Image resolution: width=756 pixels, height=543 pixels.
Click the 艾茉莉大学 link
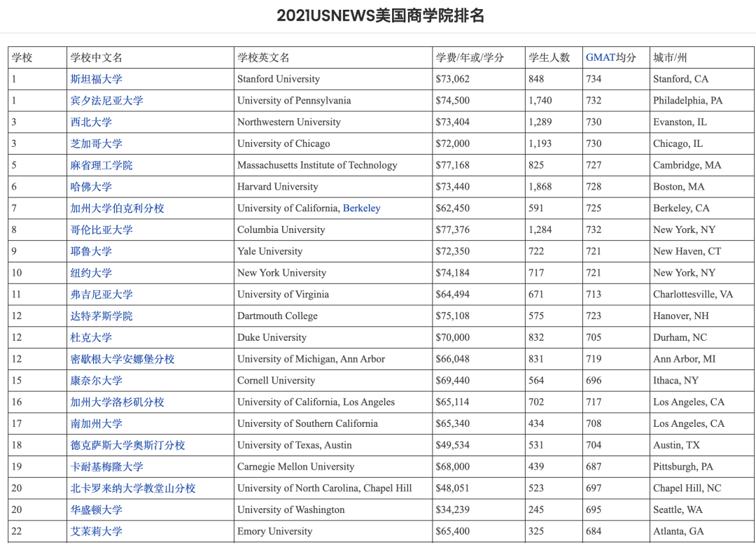(x=96, y=531)
